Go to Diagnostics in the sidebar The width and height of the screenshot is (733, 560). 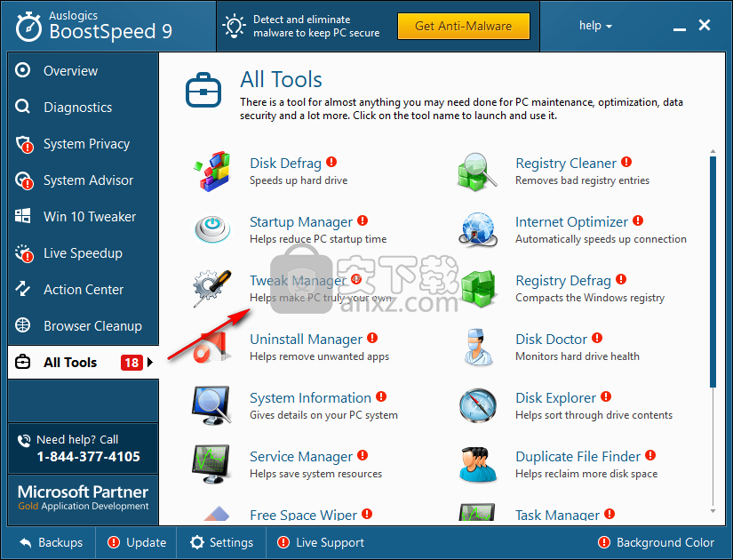coord(84,108)
